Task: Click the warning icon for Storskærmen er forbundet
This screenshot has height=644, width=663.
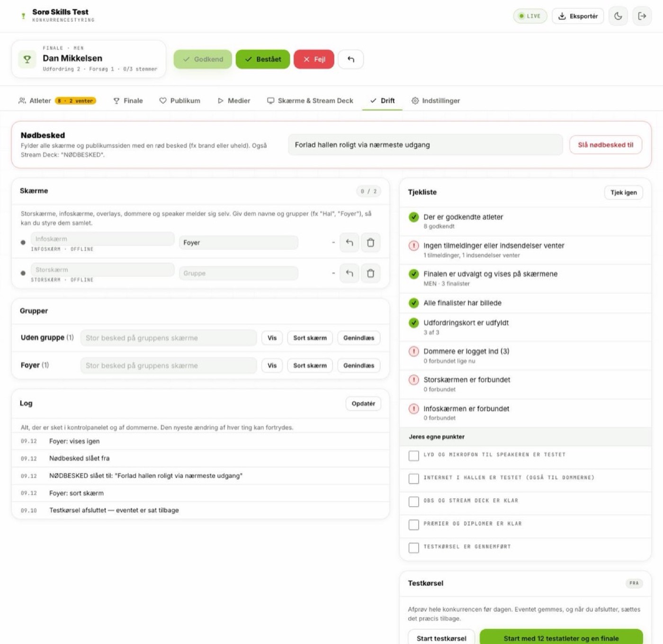Action: [x=414, y=380]
